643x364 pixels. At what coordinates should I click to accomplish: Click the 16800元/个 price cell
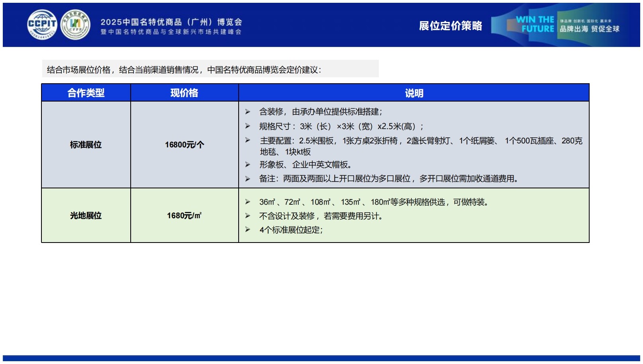[184, 145]
